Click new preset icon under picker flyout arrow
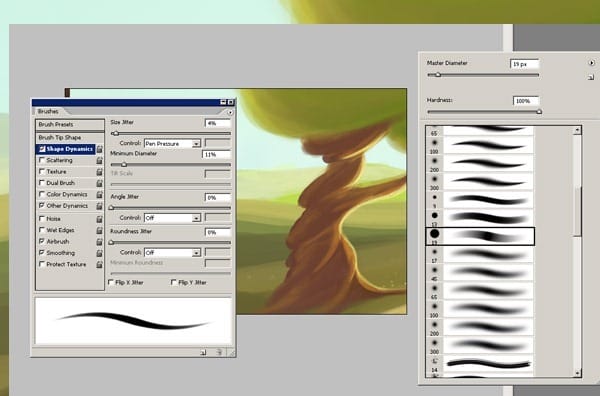This screenshot has height=396, width=600. tap(591, 77)
